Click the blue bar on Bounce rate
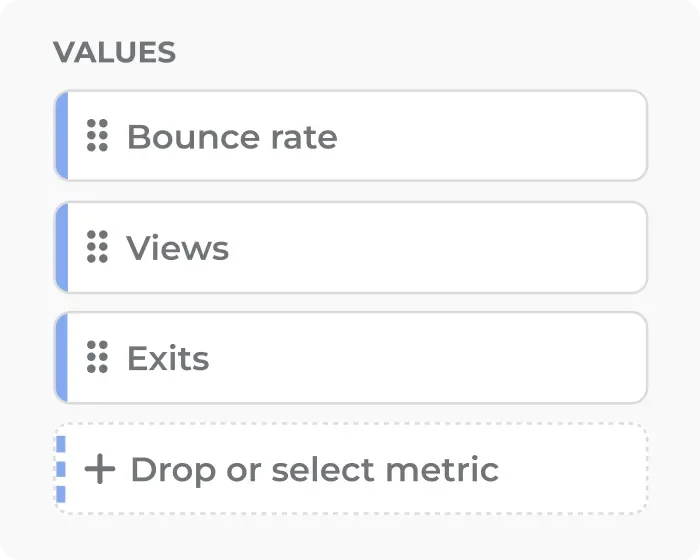 coord(61,136)
